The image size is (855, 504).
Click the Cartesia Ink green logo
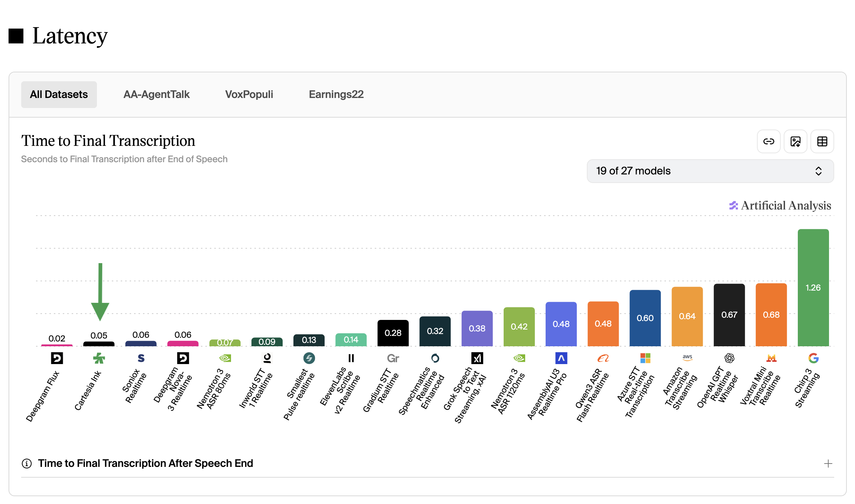coord(99,358)
